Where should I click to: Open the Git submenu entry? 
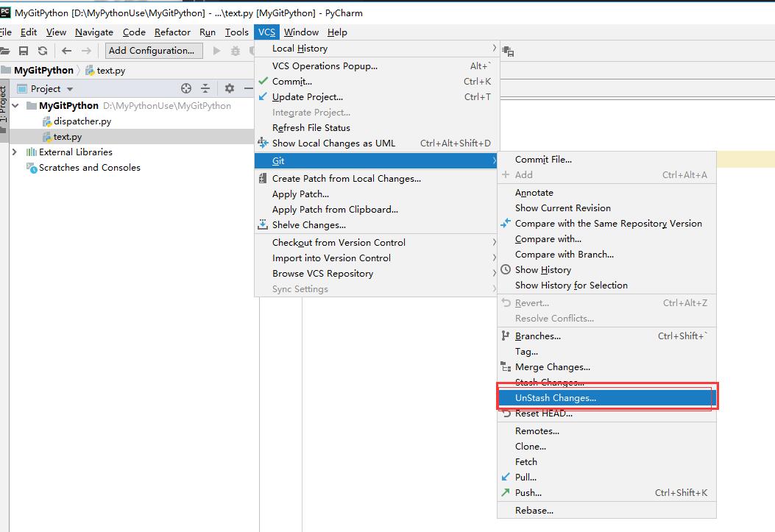(375, 161)
